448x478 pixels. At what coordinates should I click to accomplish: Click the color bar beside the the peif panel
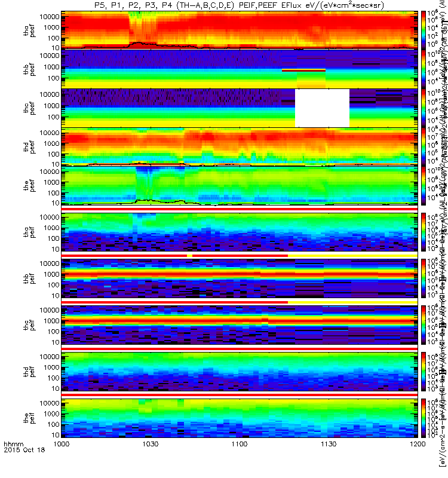pos(424,418)
